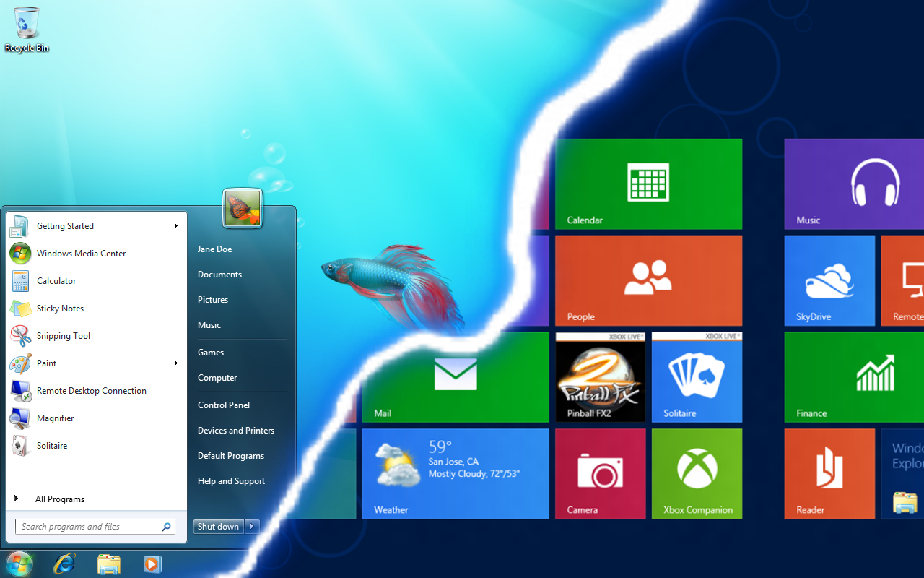This screenshot has height=578, width=924.
Task: Click the Search programs and files field
Action: 95,527
